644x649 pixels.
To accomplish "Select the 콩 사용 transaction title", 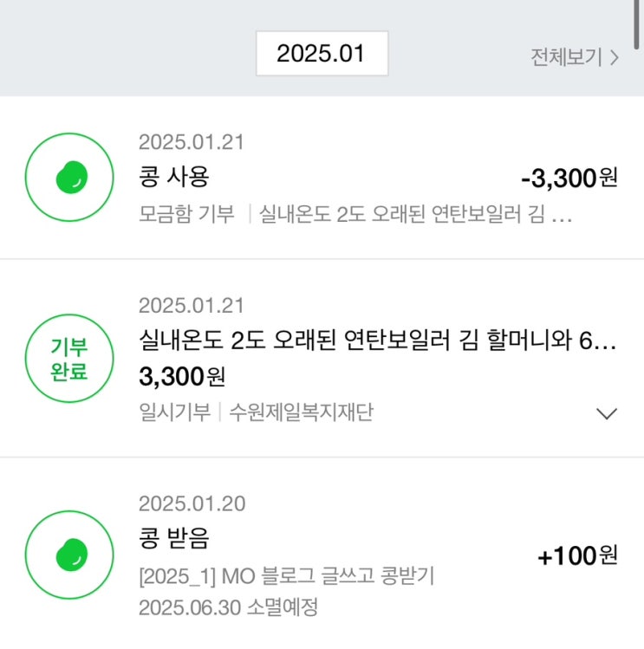I will tap(173, 177).
